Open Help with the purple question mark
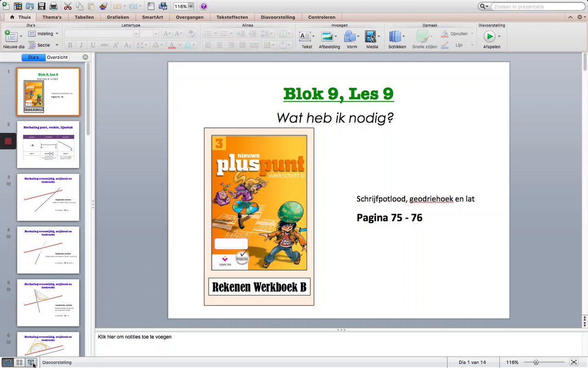Viewport: 588px width, 368px height. (204, 6)
